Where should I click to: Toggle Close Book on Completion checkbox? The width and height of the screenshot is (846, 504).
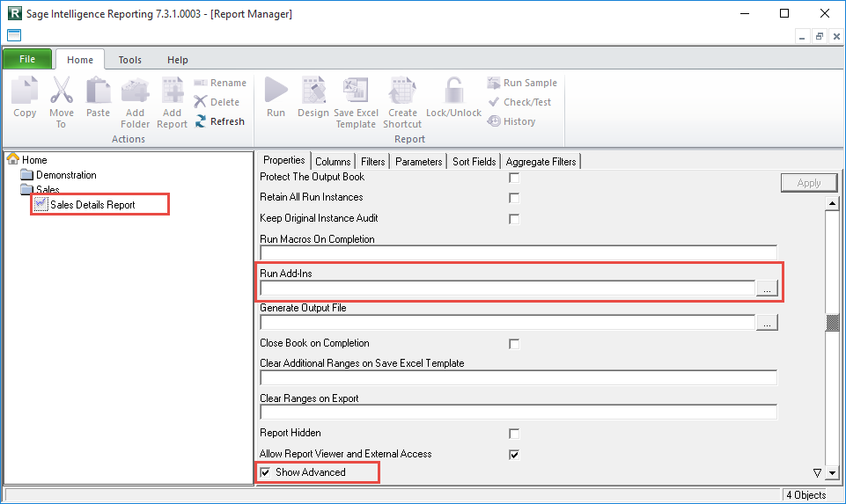[514, 344]
